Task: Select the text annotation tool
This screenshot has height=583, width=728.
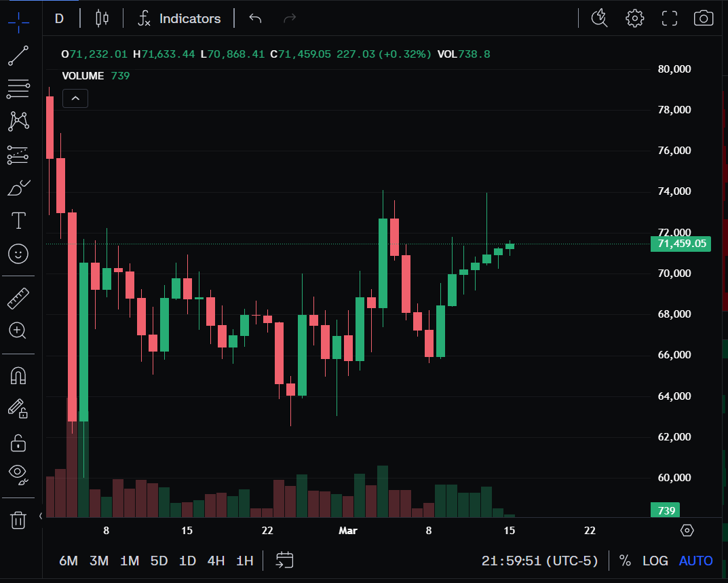Action: point(18,220)
